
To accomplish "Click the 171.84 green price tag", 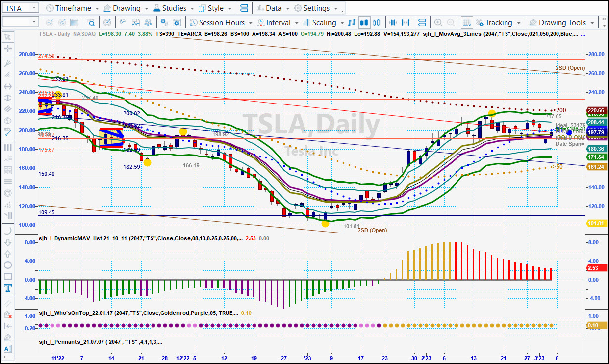I will [596, 157].
